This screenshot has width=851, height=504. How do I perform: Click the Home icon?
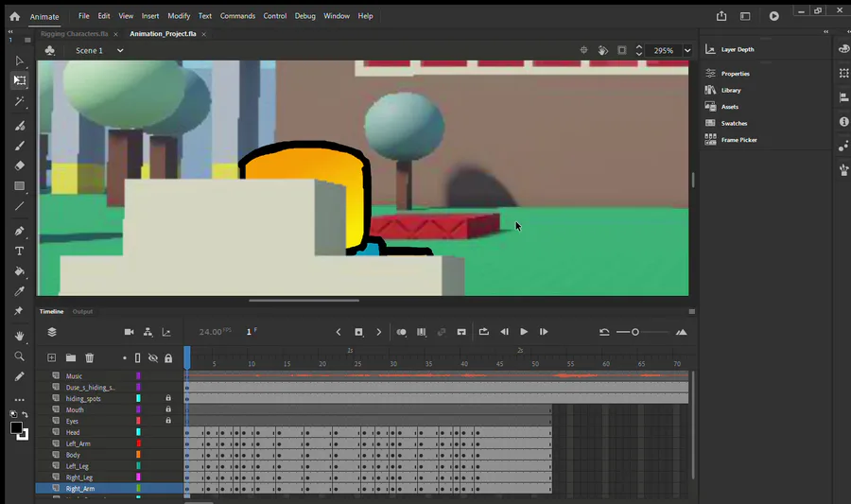pos(14,16)
